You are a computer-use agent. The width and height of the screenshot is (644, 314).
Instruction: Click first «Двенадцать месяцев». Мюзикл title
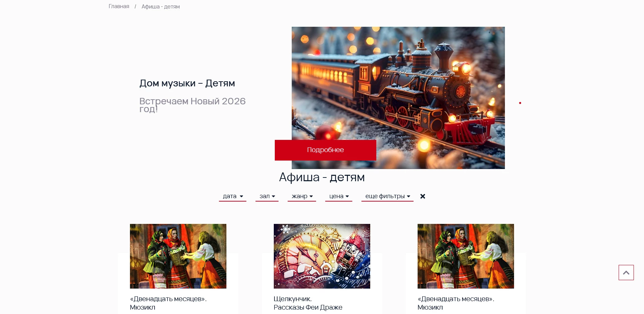coord(168,303)
